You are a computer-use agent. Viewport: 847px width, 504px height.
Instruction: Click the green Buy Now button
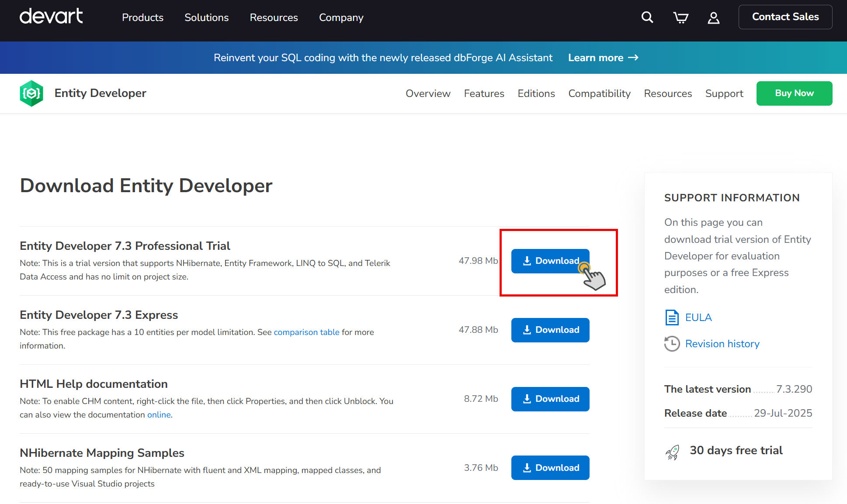pos(794,93)
